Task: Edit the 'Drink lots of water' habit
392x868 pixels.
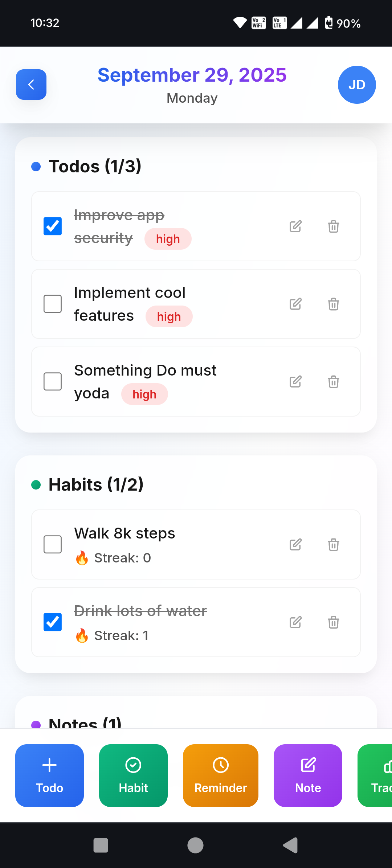Action: [x=295, y=622]
